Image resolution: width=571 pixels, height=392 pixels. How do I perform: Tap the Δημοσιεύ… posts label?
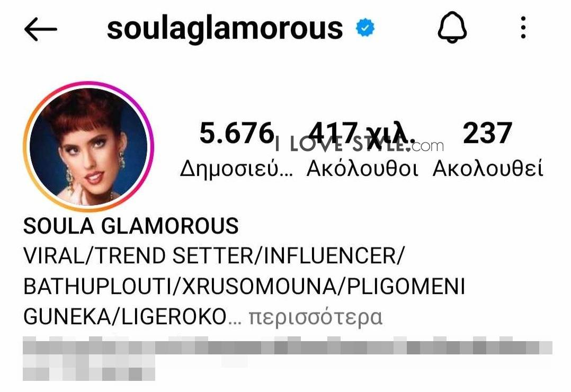[236, 168]
